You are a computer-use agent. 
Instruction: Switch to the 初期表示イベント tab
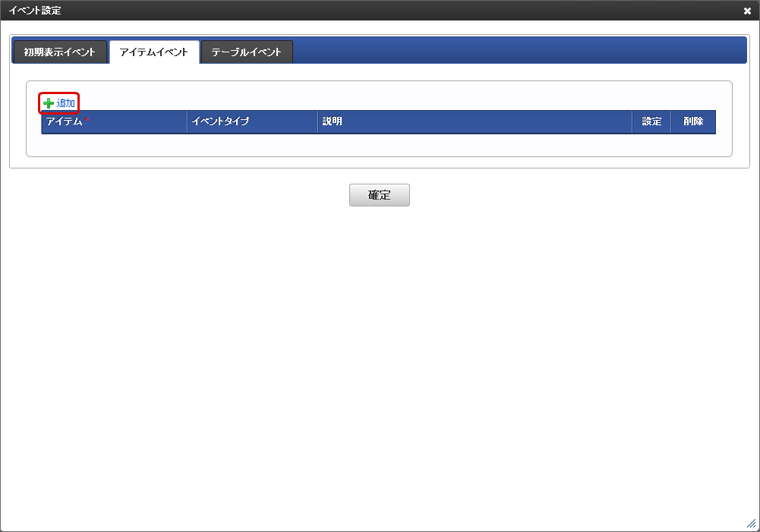point(60,52)
